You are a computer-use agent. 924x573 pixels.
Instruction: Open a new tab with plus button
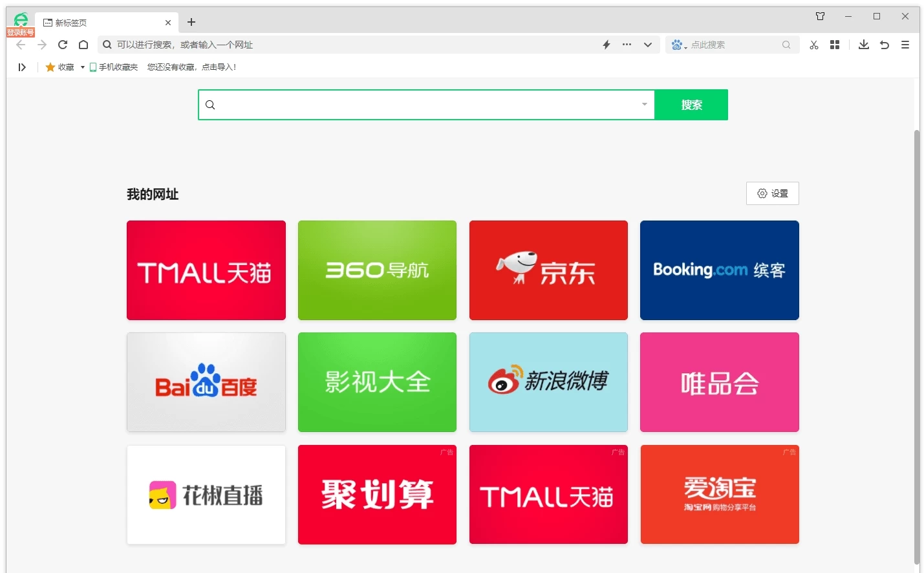tap(191, 22)
